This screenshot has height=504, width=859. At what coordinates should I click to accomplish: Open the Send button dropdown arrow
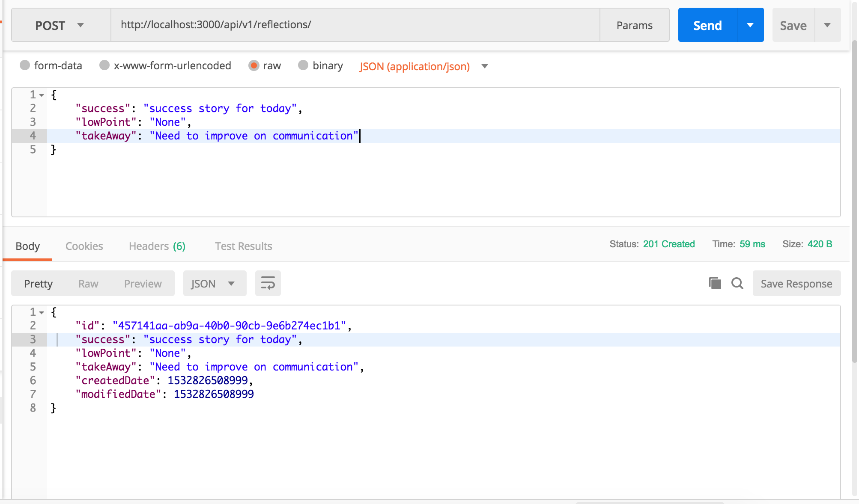[x=750, y=25]
